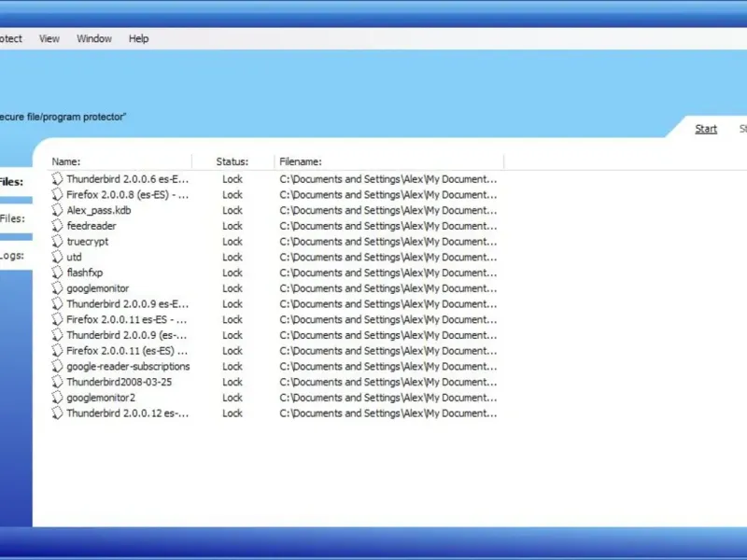Click the Firefox 2.0.0.8 file icon
747x560 pixels.
coord(57,195)
